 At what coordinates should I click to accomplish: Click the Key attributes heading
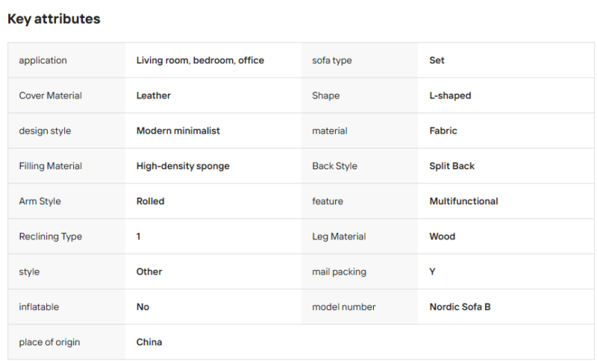click(x=54, y=19)
